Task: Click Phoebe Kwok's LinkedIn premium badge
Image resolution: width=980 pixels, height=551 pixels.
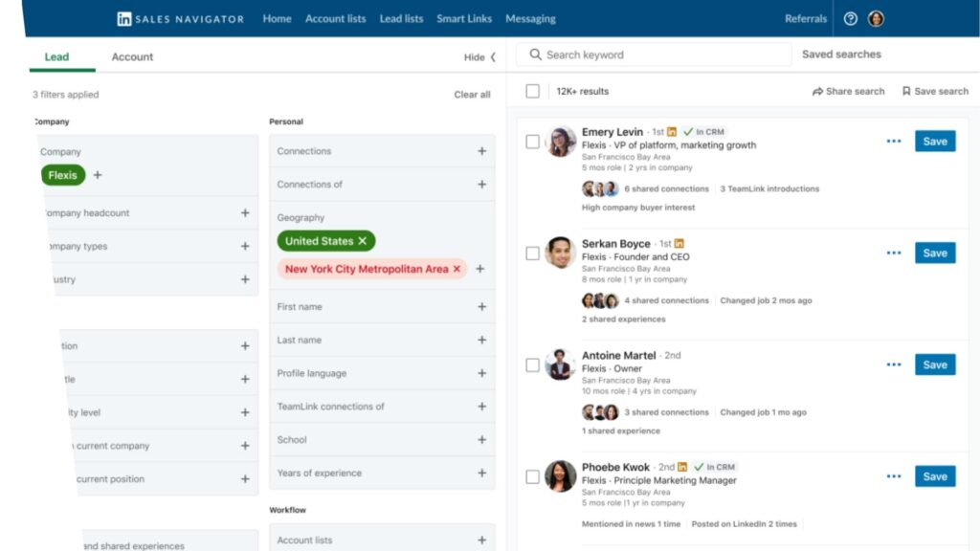Action: pos(682,467)
